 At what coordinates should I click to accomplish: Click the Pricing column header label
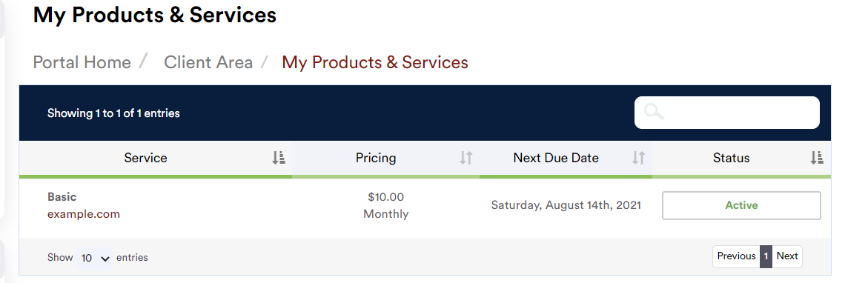[376, 158]
